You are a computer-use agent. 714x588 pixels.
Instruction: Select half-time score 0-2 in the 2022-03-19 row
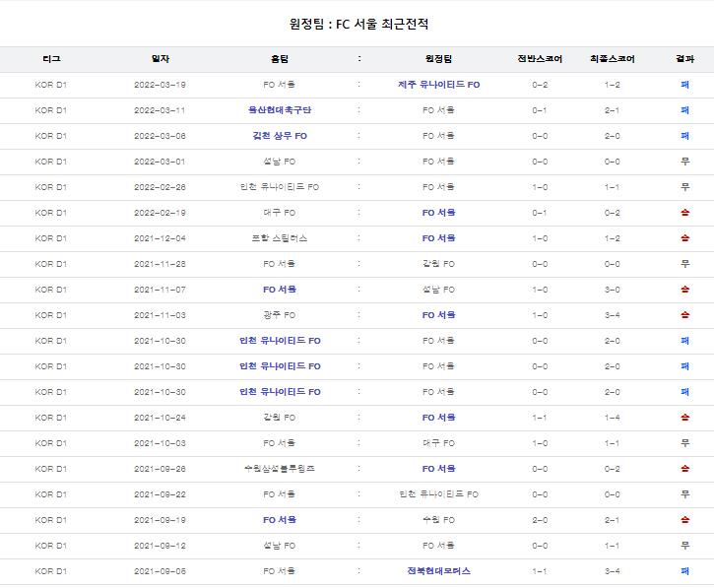540,85
